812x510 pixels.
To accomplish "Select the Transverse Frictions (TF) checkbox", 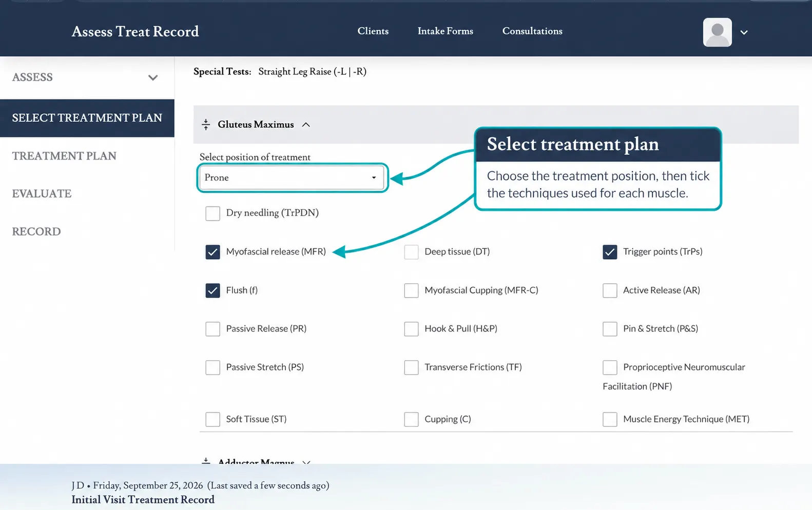I will pos(411,367).
